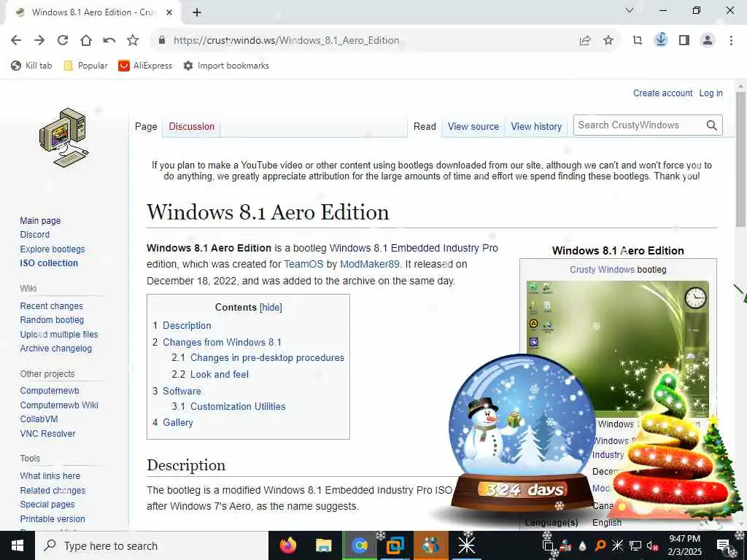Open the AliExpress bookmark

tap(145, 66)
